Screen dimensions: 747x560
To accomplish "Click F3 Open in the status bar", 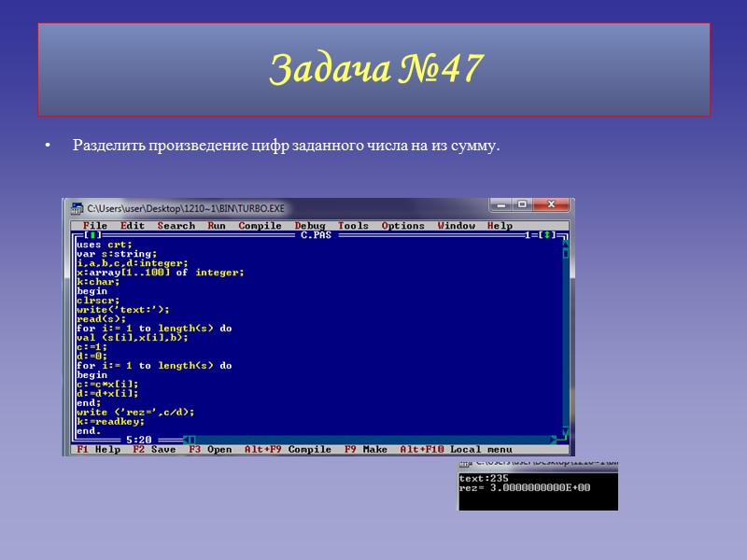I will (210, 449).
